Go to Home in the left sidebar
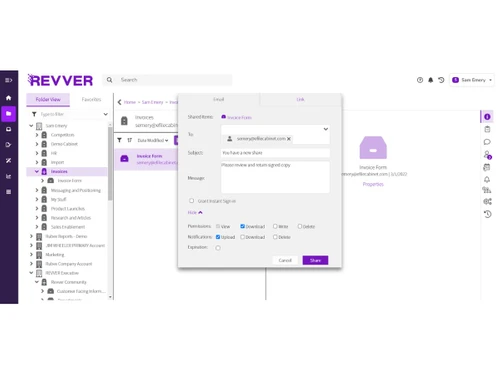Screen dimensions: 500x375 click(x=9, y=98)
